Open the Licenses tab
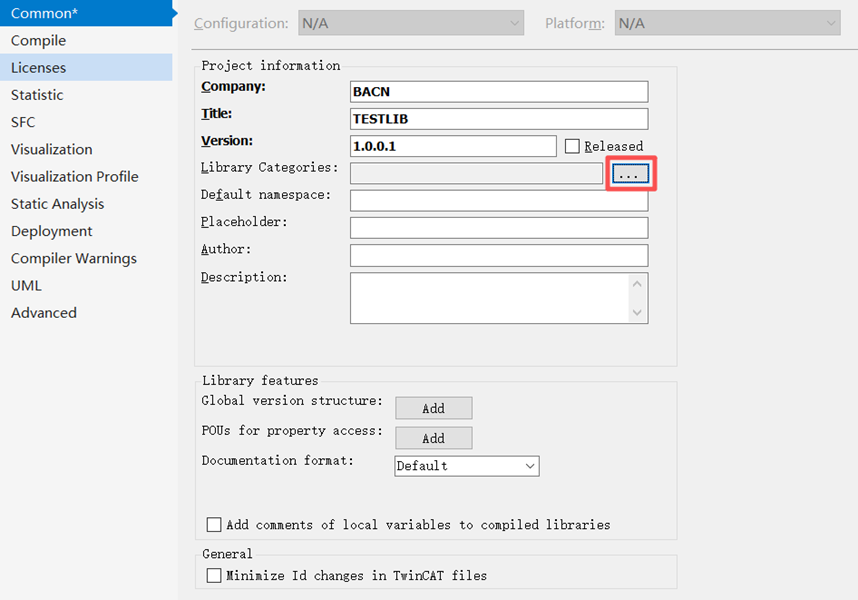 pyautogui.click(x=38, y=68)
